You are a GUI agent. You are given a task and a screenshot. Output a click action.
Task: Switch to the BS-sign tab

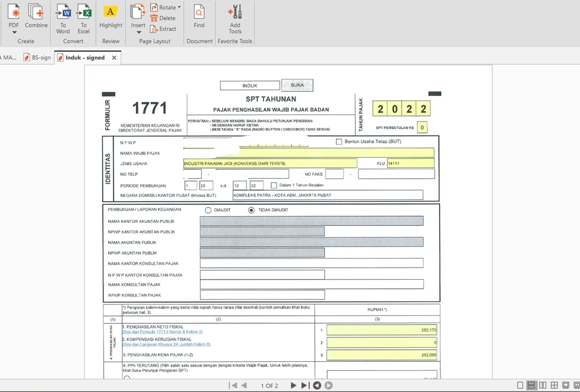(37, 58)
